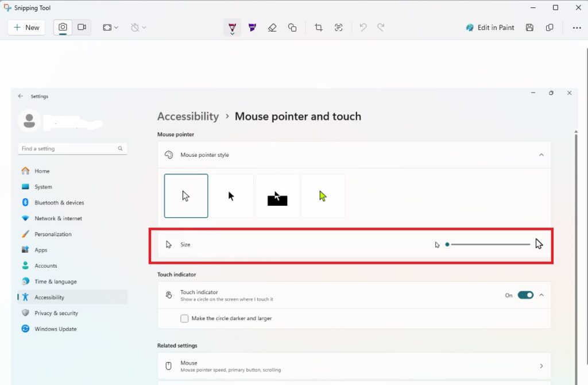This screenshot has height=385, width=588.
Task: Collapse the Mouse pointer style section
Action: 540,155
